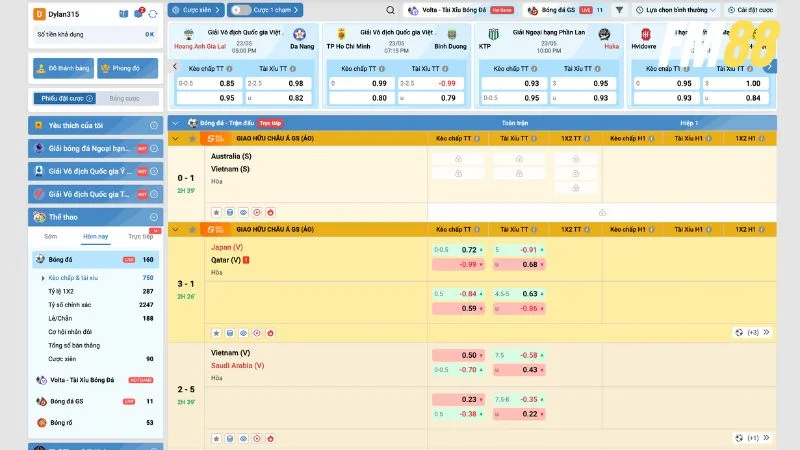Expand the Yêu thích của tôi panel
Image resolution: width=800 pixels, height=450 pixels.
pos(153,125)
